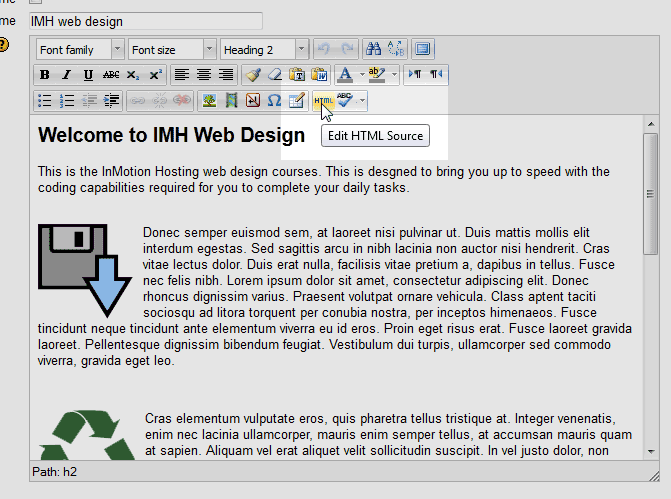Click the paragraph starting "This is the InMotion"
671x499 pixels.
(324, 180)
